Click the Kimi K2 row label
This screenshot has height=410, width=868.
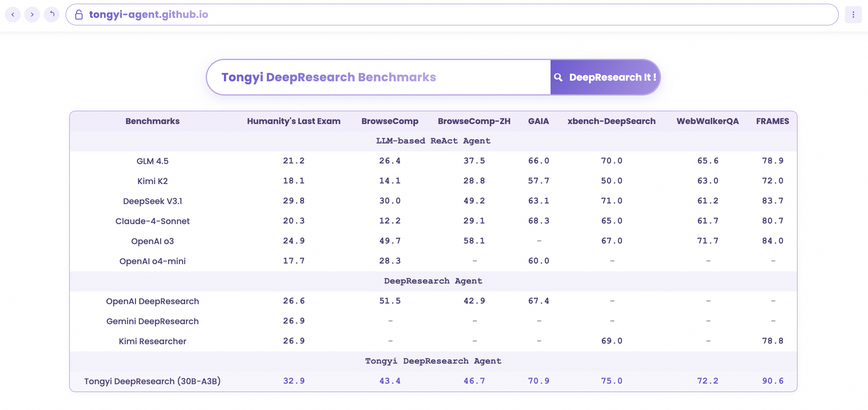[x=152, y=181]
